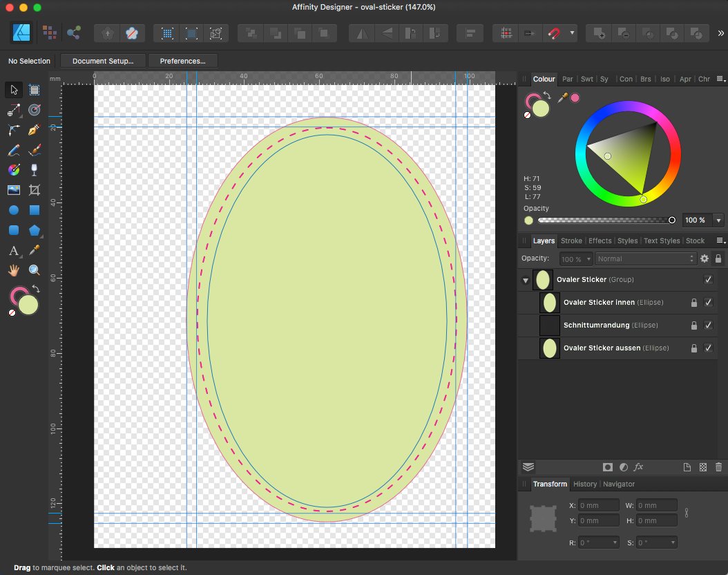Switch to the Stroke tab
The width and height of the screenshot is (728, 575).
pos(571,241)
